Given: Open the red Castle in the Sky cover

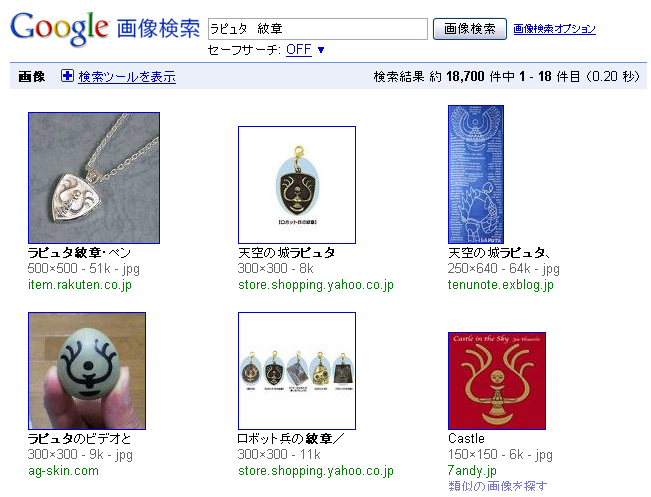Looking at the screenshot, I should [497, 381].
